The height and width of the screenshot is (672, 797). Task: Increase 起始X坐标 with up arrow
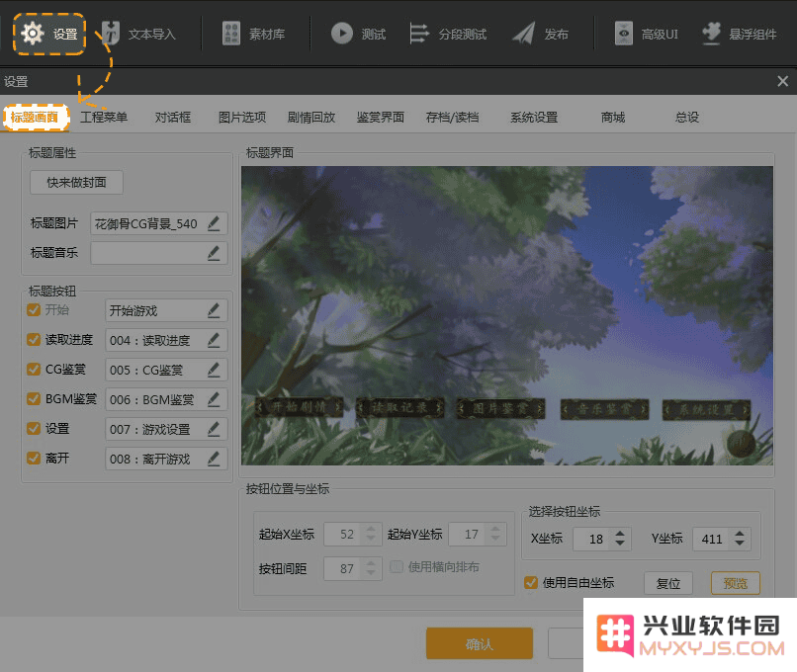pos(371,530)
